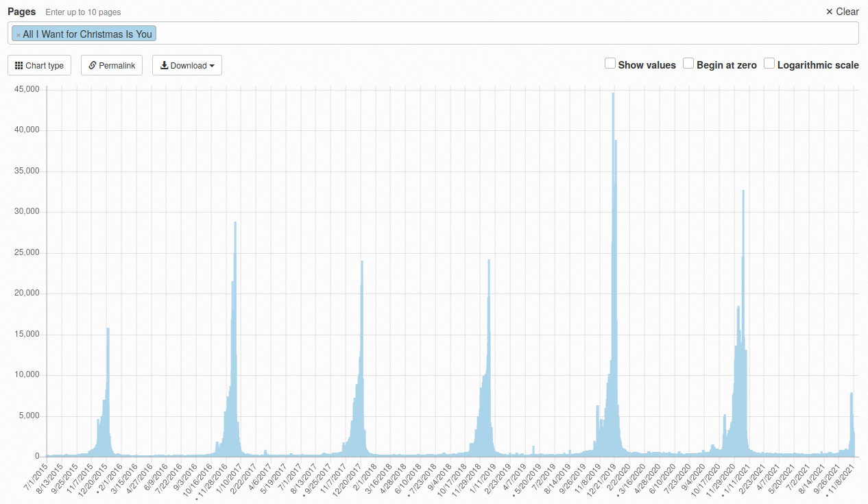Click the 40,000 y-axis label
The image size is (868, 504).
click(x=27, y=130)
